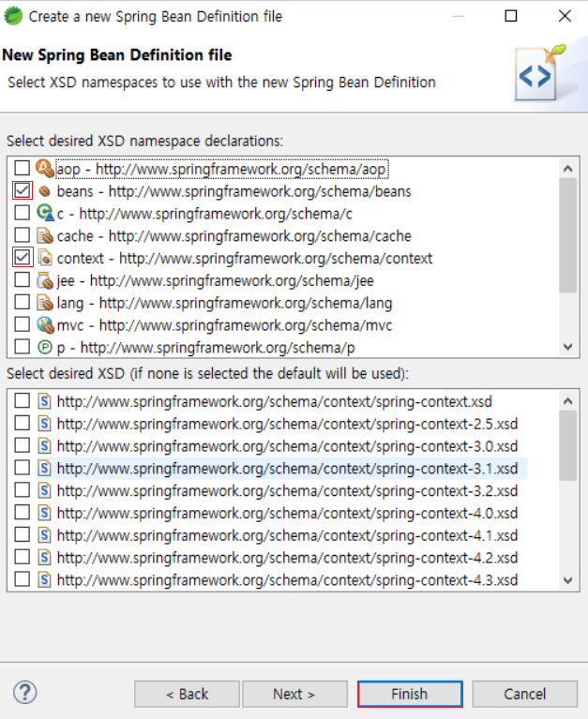
Task: Uncheck the beans namespace checkbox
Action: tap(22, 190)
